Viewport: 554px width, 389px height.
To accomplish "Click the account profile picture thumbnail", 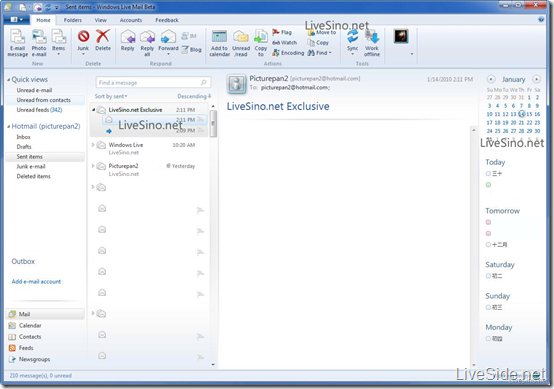I will click(401, 36).
